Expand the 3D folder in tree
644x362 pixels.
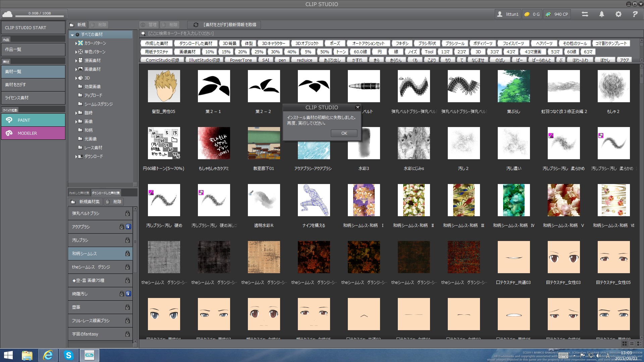76,78
